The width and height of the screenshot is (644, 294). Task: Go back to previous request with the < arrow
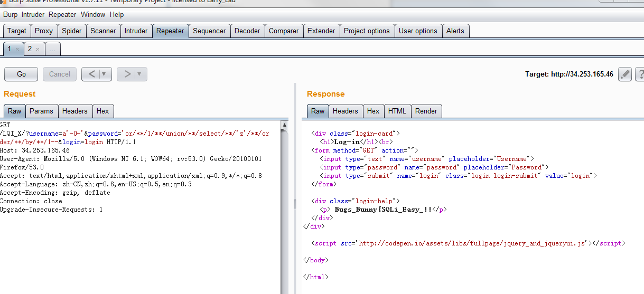click(x=91, y=74)
